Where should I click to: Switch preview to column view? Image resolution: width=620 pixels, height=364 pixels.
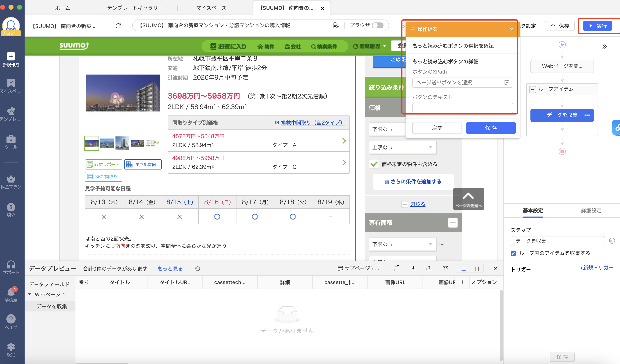click(x=477, y=269)
